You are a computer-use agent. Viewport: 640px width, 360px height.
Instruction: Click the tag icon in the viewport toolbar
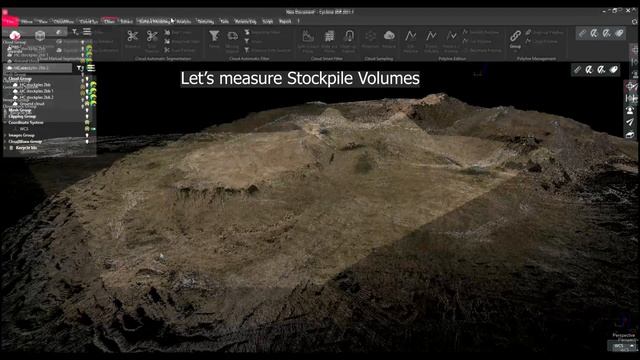(614, 70)
